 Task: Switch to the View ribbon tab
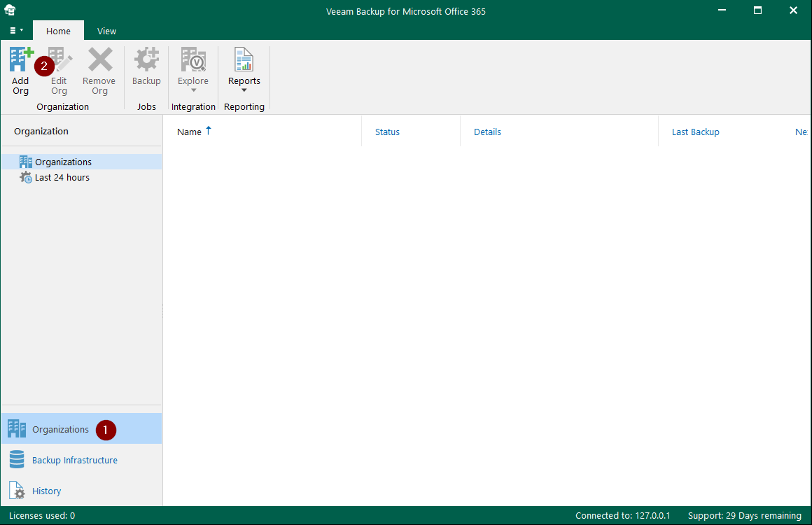coord(106,31)
